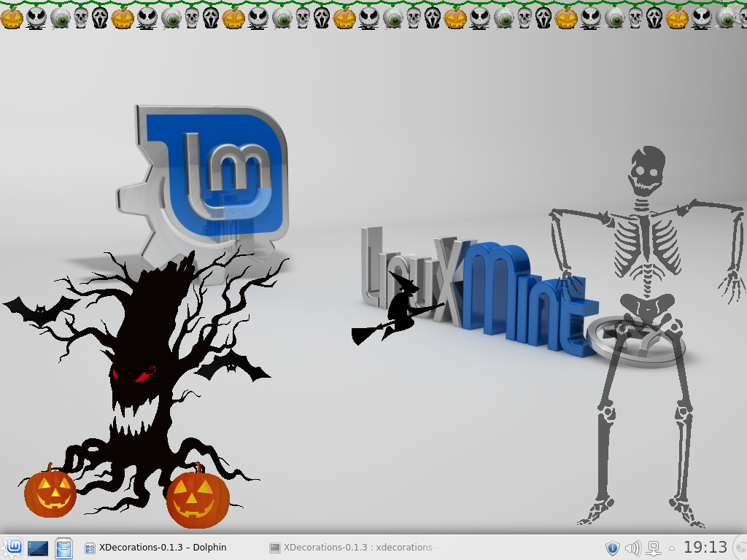The width and height of the screenshot is (747, 560).
Task: Switch to the xdecorations terminal window task
Action: (x=355, y=548)
